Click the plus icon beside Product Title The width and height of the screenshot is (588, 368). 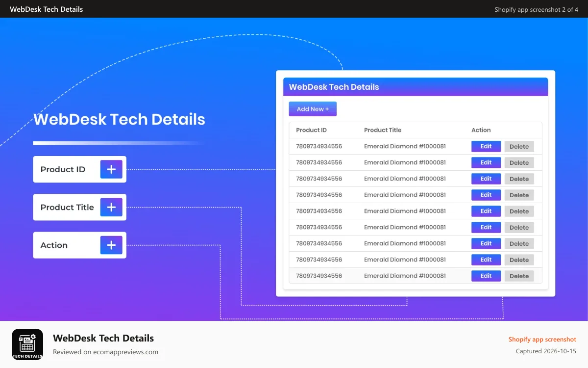[111, 207]
